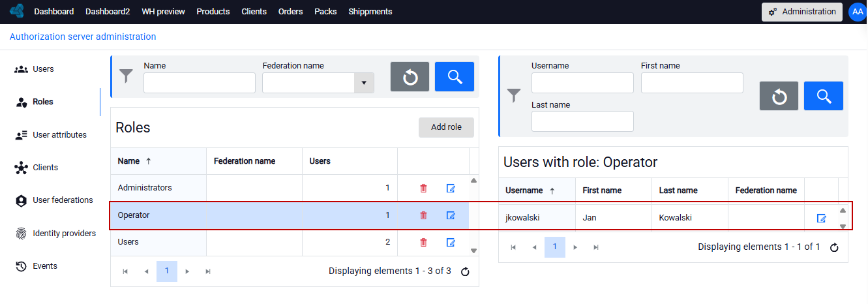Screen dimensions: 868x304
Task: Edit user jkowalski
Action: coord(822,219)
